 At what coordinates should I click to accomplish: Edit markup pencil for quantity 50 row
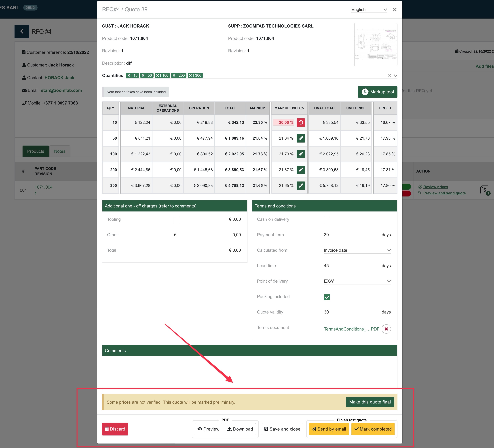[x=301, y=138]
